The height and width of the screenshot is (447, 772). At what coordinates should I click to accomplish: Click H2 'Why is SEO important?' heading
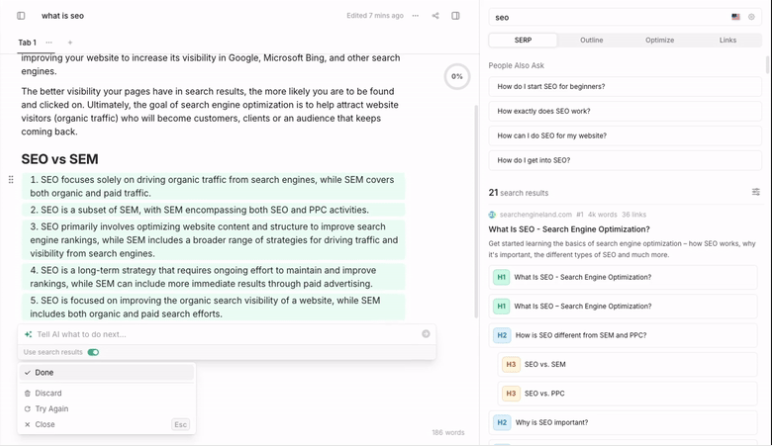pos(623,422)
